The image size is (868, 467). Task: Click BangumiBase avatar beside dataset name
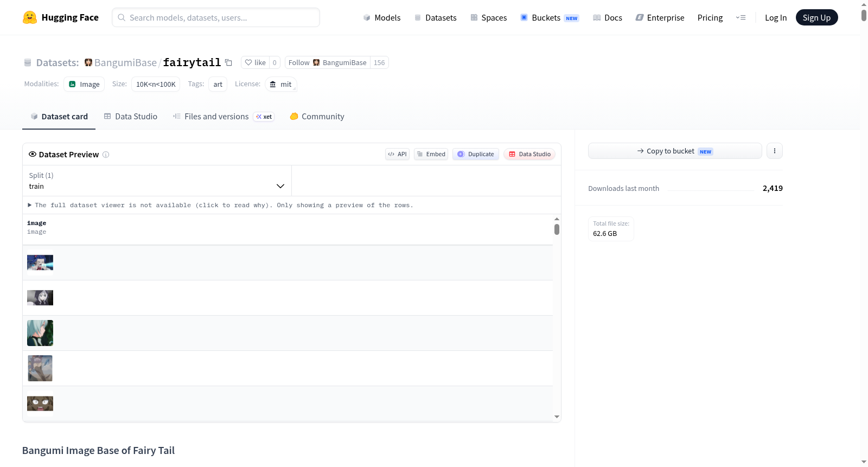88,62
